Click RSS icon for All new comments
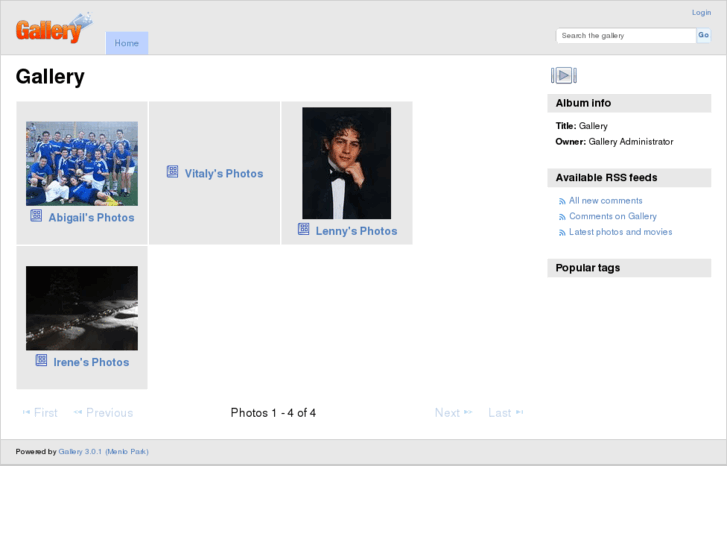Viewport: 727px width, 545px height. (562, 201)
